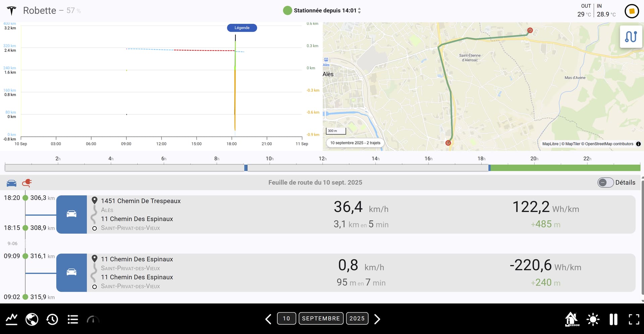Screen dimensions: 644x334
Task: Open the 2025 year selector
Action: [x=357, y=318]
